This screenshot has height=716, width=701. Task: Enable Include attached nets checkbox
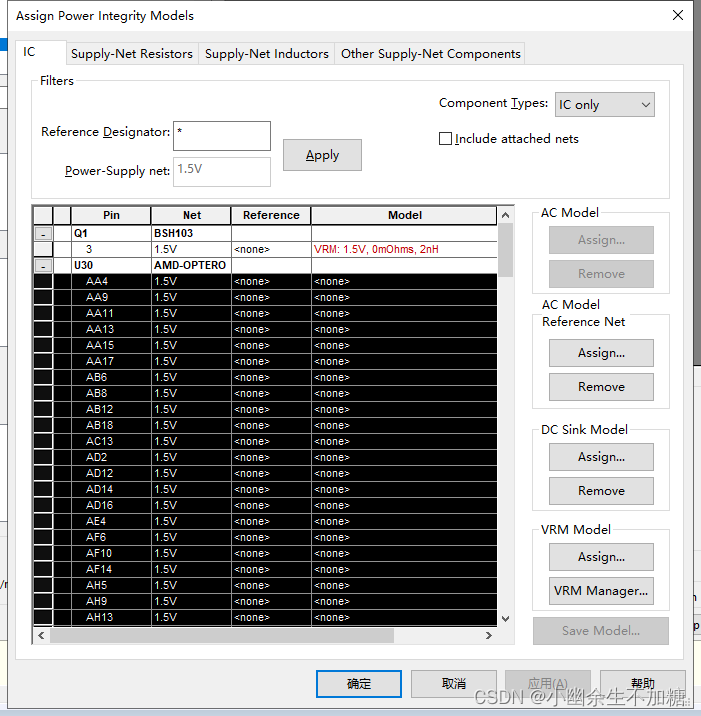tap(445, 138)
